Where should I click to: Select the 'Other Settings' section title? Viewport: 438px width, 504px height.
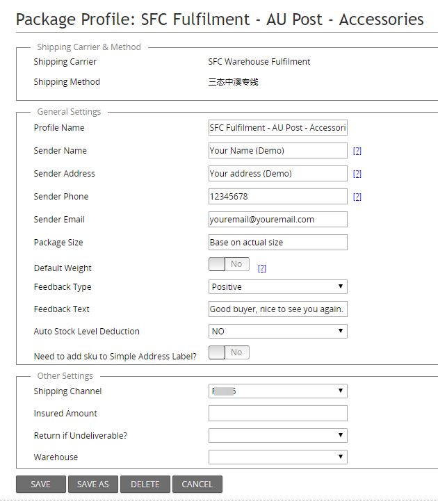click(65, 376)
